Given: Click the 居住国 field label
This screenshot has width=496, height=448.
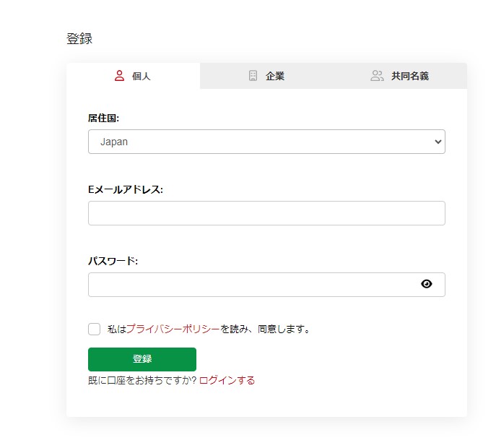Looking at the screenshot, I should point(103,118).
